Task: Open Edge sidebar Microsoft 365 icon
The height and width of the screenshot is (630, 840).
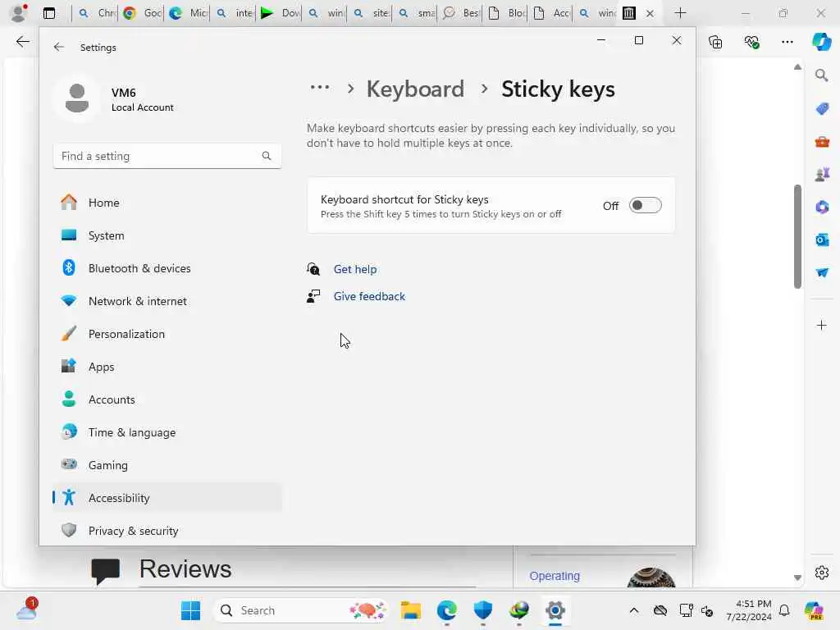Action: point(822,207)
